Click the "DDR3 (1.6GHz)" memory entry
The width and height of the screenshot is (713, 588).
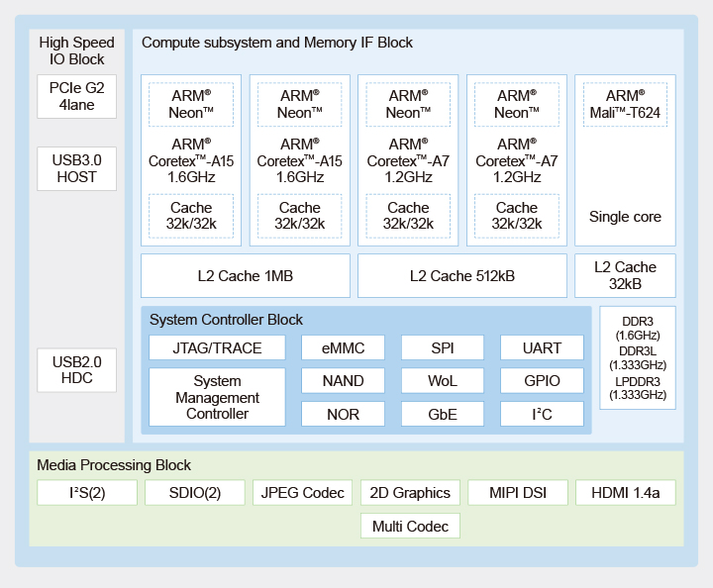point(638,328)
